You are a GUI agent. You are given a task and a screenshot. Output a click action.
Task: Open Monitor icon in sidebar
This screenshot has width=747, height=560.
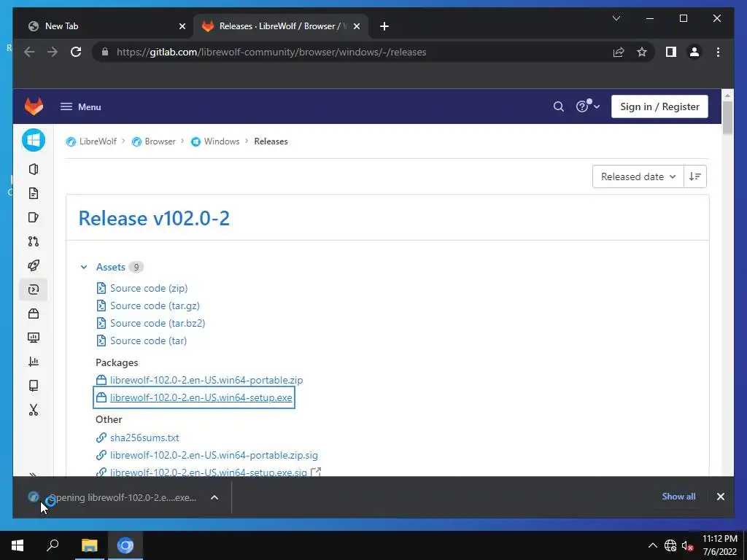tap(34, 338)
